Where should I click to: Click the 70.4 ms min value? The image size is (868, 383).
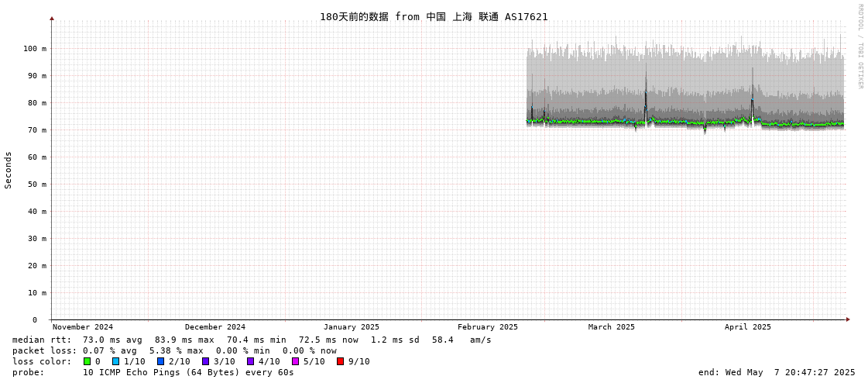pyautogui.click(x=256, y=340)
